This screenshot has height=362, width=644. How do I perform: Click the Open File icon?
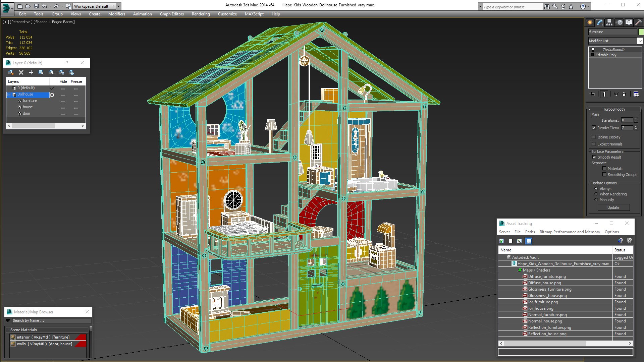(x=28, y=6)
